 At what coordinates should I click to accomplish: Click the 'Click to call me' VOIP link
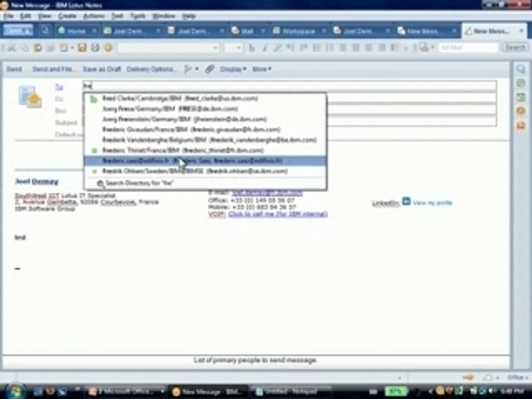coord(278,214)
